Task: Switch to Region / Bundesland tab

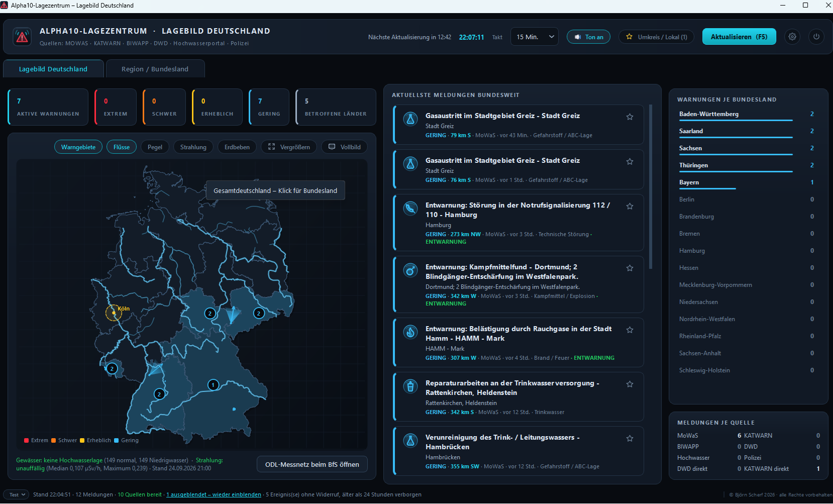Action: [155, 69]
